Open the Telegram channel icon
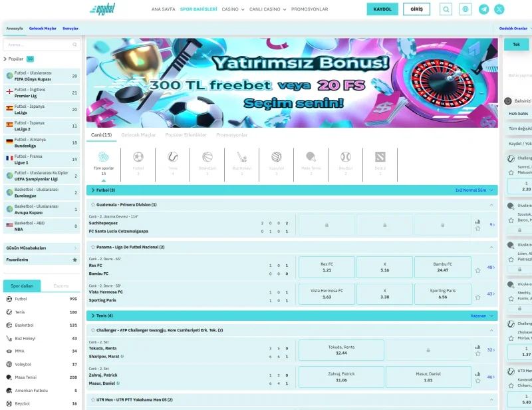 (484, 9)
